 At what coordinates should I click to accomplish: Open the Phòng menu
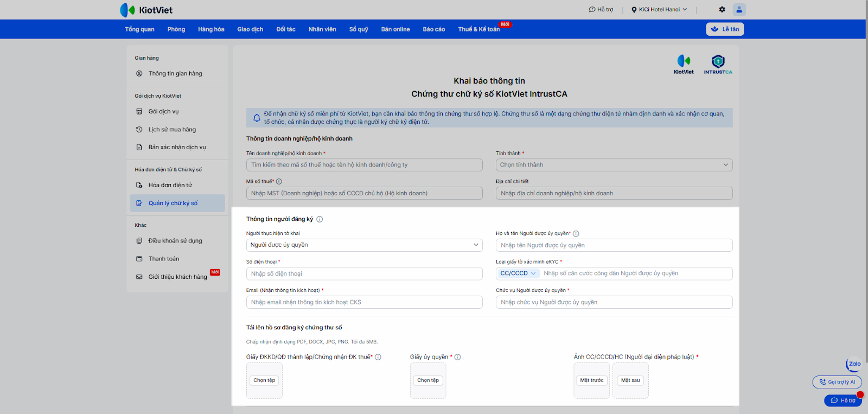coord(176,29)
